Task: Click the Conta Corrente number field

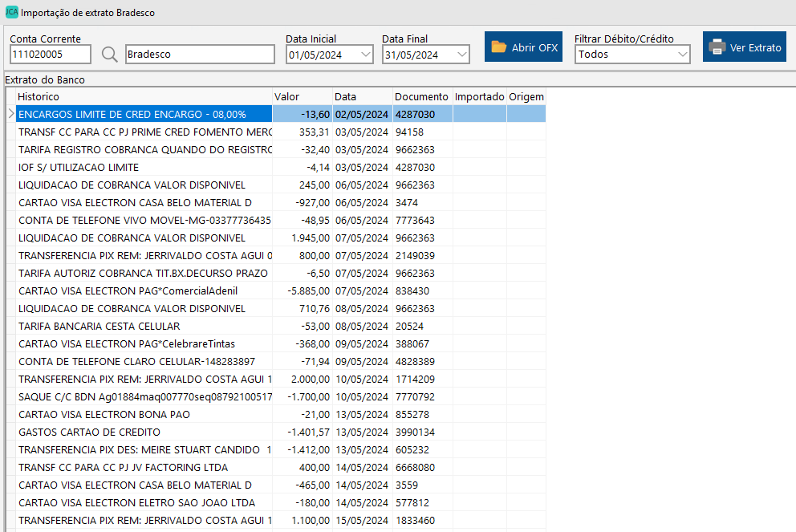Action: tap(51, 55)
